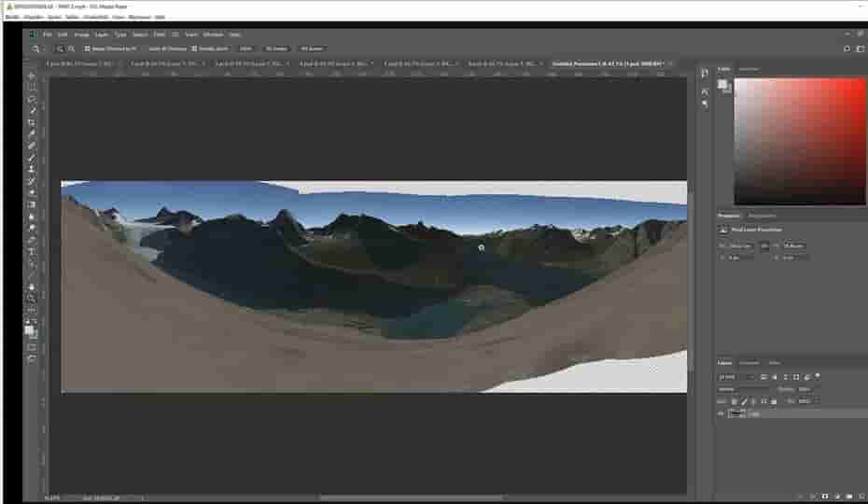
Task: Select the Lasso tool
Action: point(32,99)
